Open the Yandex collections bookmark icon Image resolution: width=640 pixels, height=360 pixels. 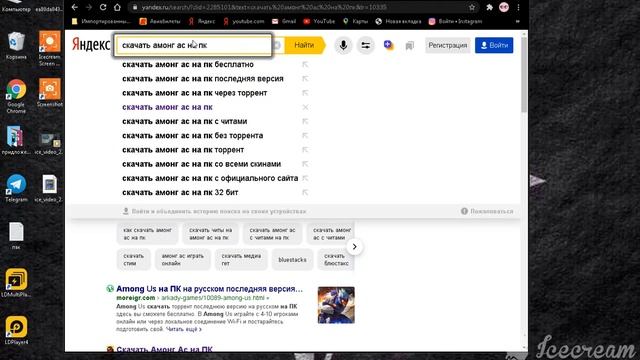pyautogui.click(x=409, y=46)
